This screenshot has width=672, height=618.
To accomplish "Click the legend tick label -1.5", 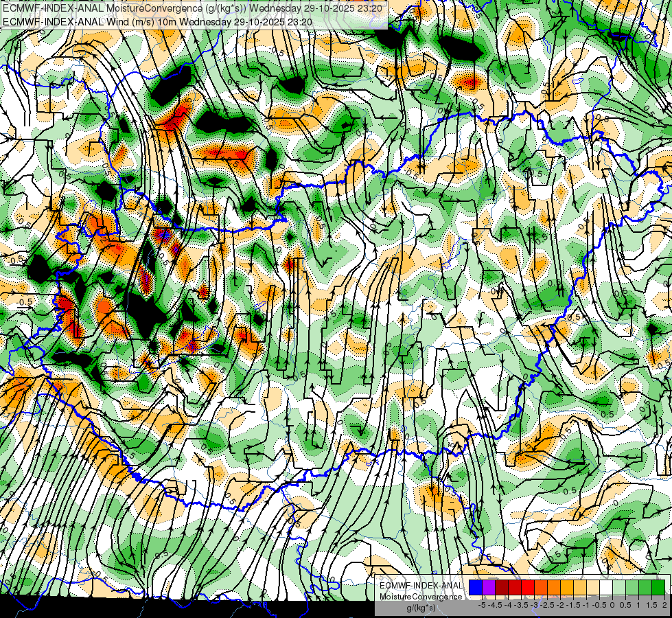I will [x=573, y=605].
